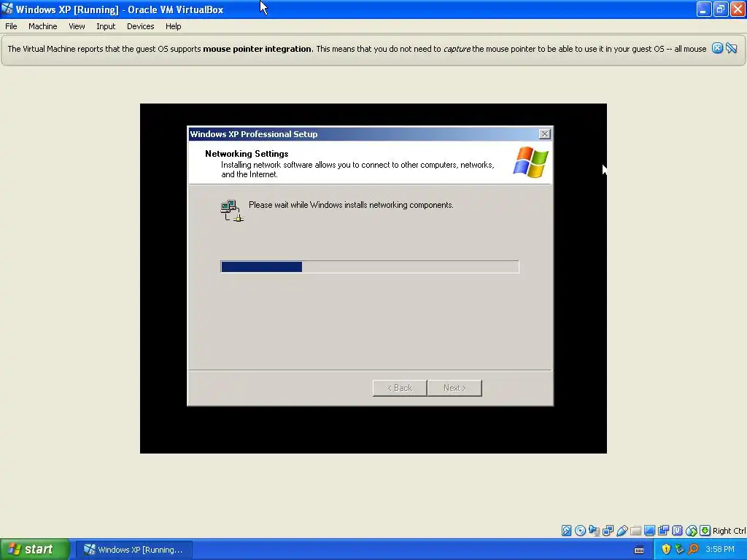Close the VirtualBox window
This screenshot has width=747, height=560.
coord(738,9)
